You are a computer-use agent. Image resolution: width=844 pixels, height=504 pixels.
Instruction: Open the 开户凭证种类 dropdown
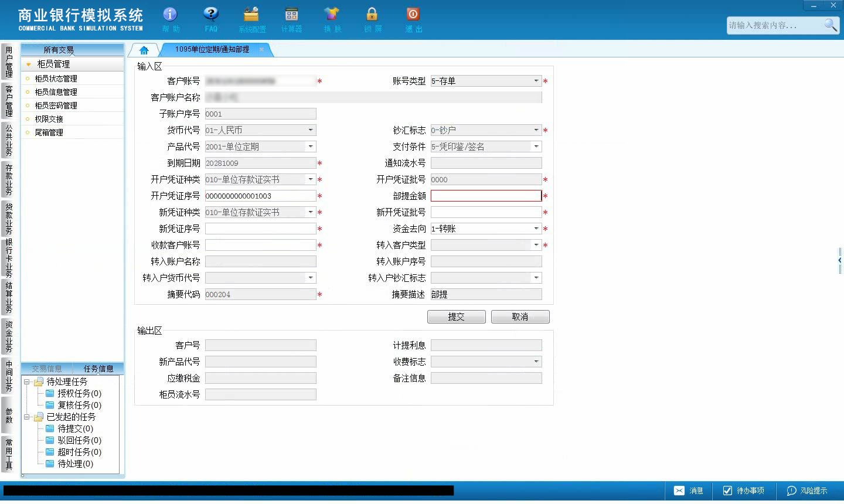click(311, 179)
